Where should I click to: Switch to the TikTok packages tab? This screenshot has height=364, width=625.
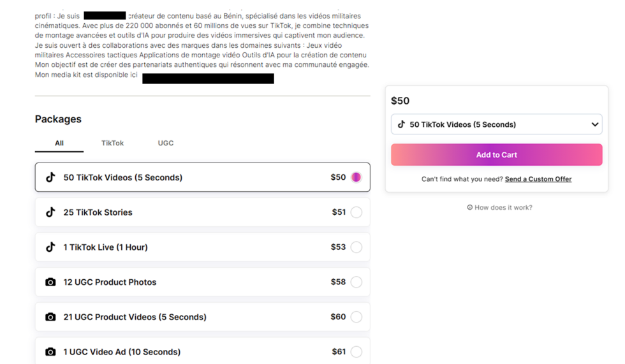112,143
